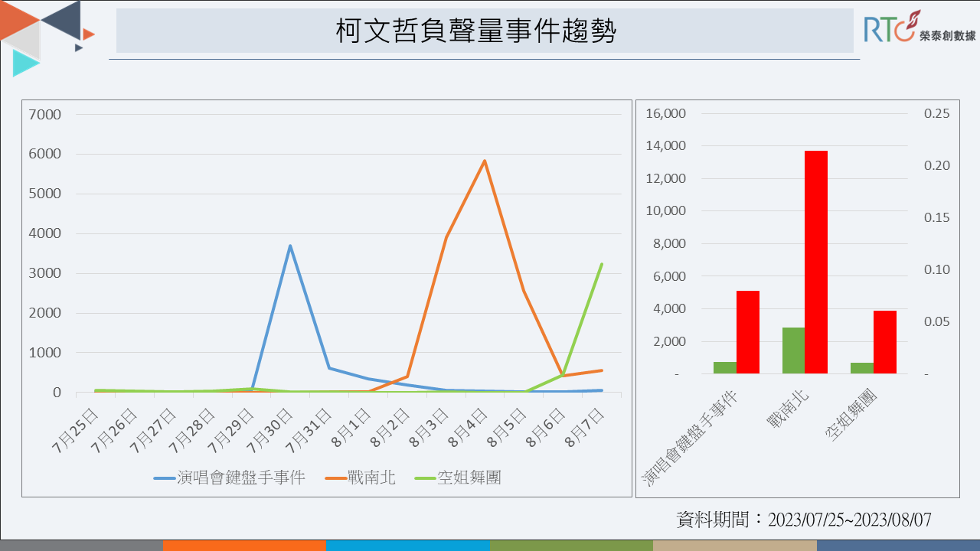The image size is (980, 551).
Task: Click the green bar for 空姐舞團
Action: coord(862,368)
